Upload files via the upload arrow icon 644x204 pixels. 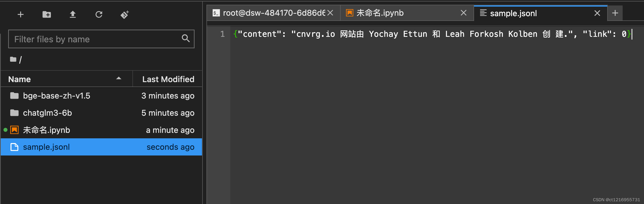[73, 14]
